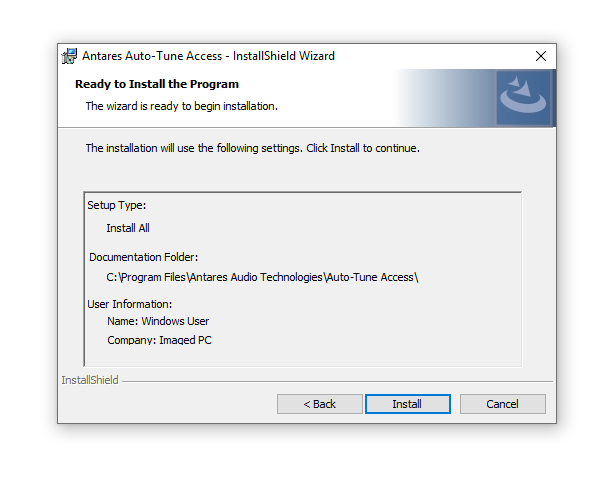This screenshot has width=614, height=481.
Task: Click the 'Ready to Install the Program' heading
Action: (157, 84)
